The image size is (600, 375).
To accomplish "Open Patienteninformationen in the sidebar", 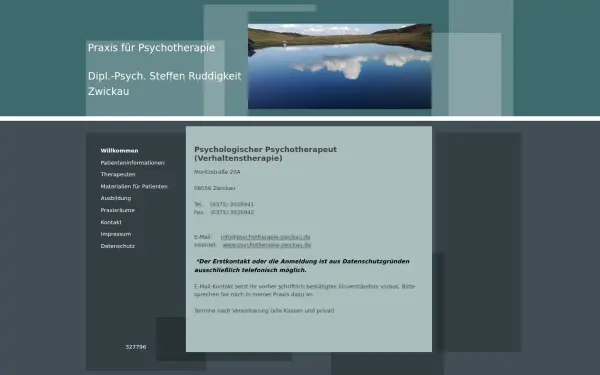I will click(x=132, y=163).
